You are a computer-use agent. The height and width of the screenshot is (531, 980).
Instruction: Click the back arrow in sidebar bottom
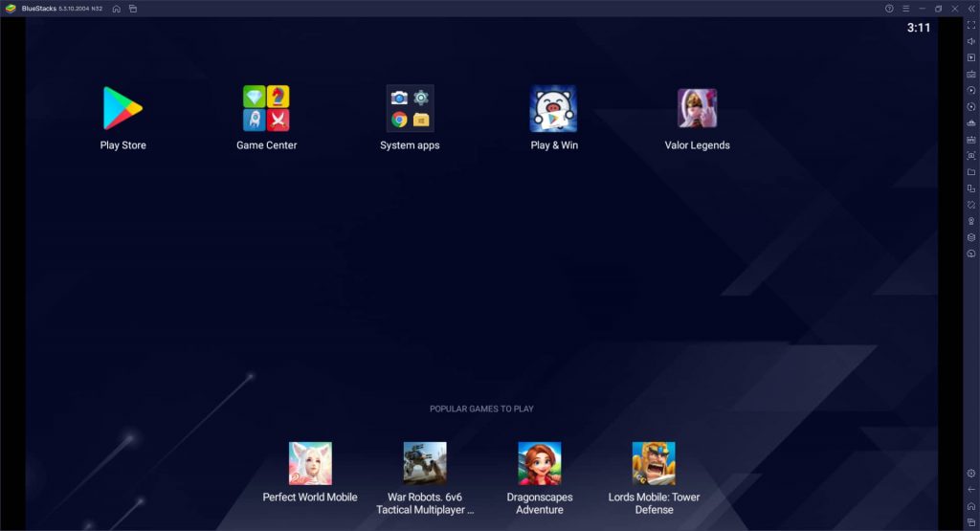[x=971, y=489]
